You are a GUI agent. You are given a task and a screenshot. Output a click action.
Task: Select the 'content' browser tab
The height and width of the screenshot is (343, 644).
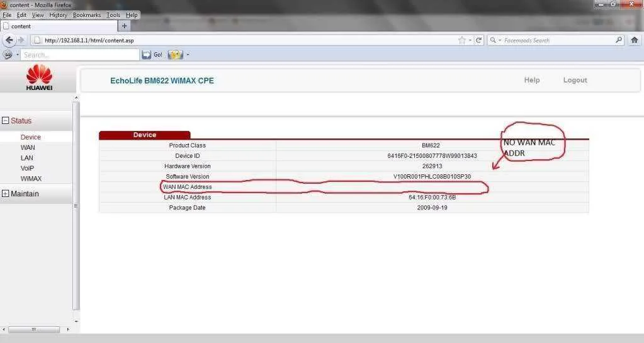click(x=59, y=26)
